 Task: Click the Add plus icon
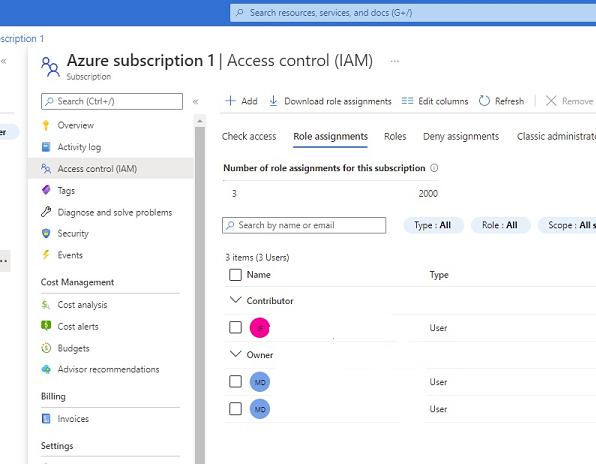(x=230, y=101)
